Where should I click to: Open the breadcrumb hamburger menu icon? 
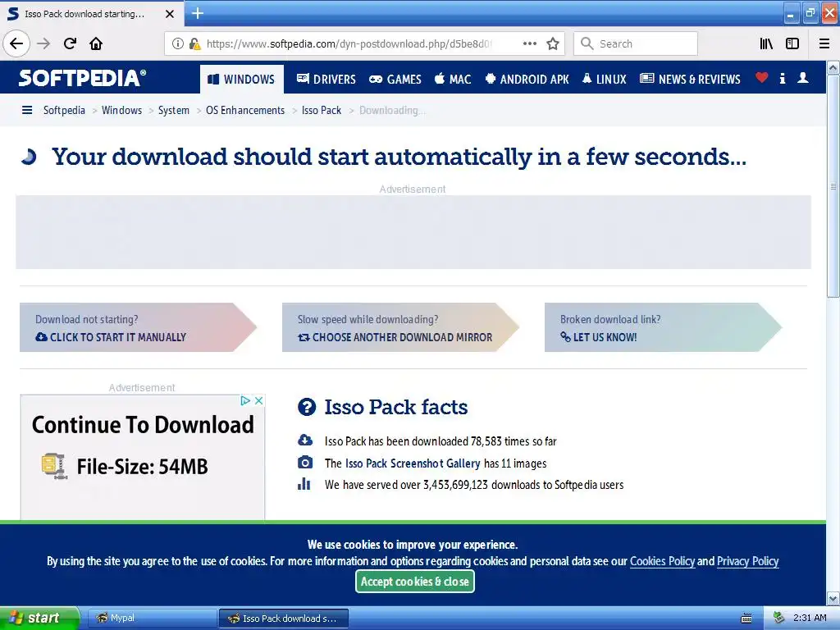pyautogui.click(x=27, y=111)
